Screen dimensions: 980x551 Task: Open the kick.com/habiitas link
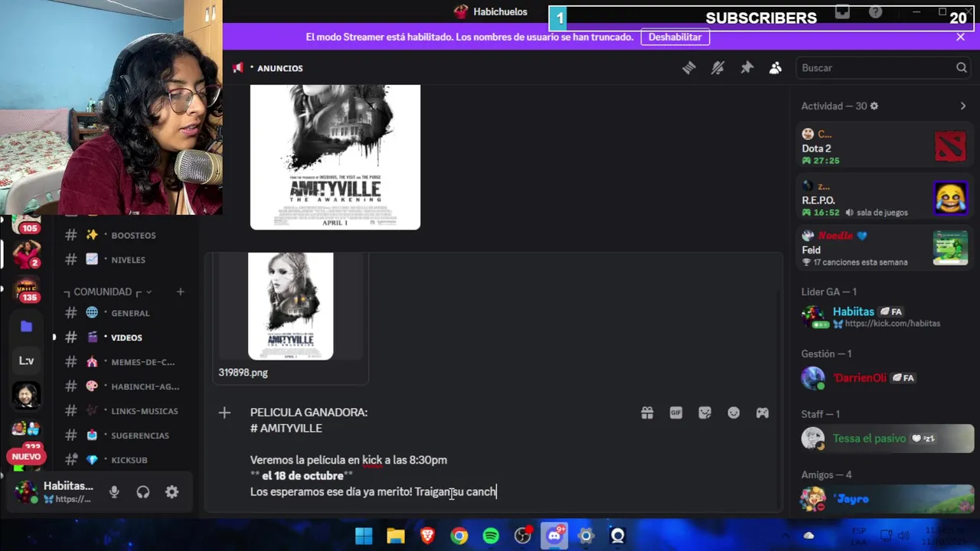coord(892,324)
